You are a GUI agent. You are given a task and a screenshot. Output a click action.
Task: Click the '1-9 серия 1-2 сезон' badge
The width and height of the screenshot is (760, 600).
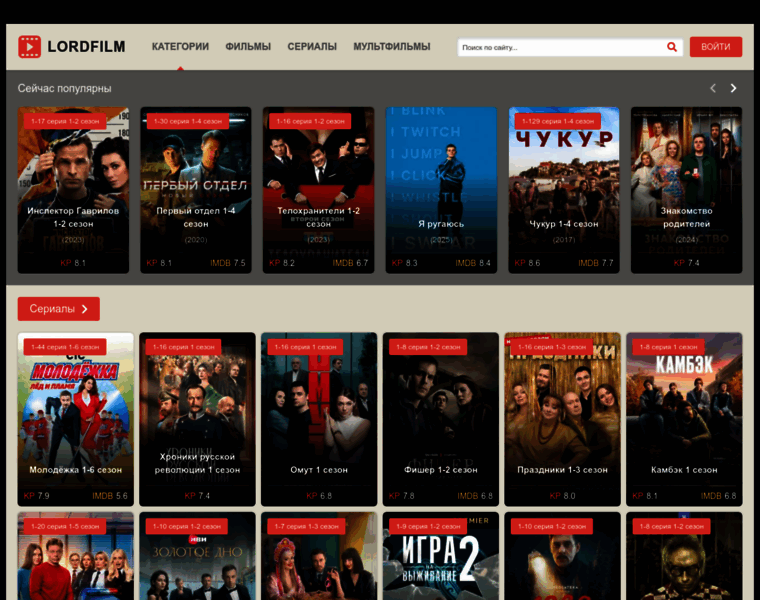(x=428, y=526)
